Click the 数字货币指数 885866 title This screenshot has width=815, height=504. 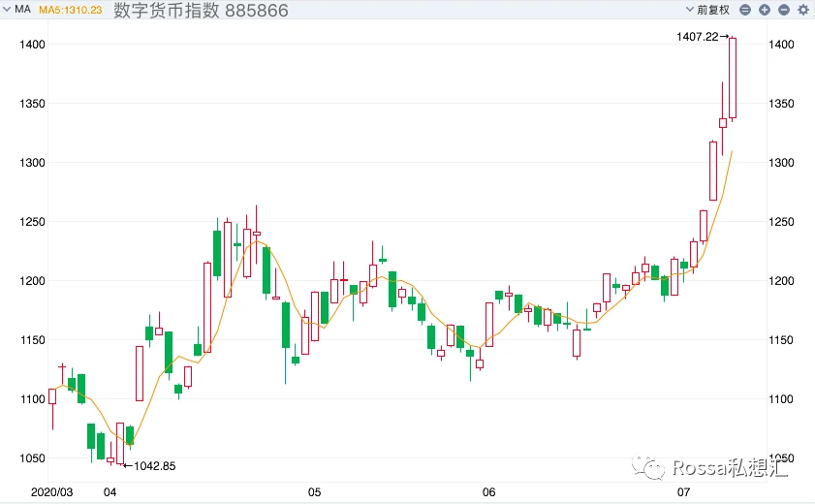201,11
